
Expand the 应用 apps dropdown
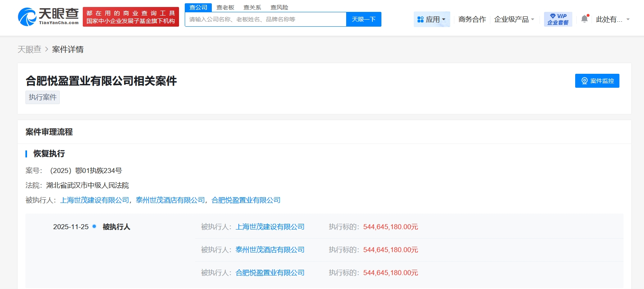431,19
